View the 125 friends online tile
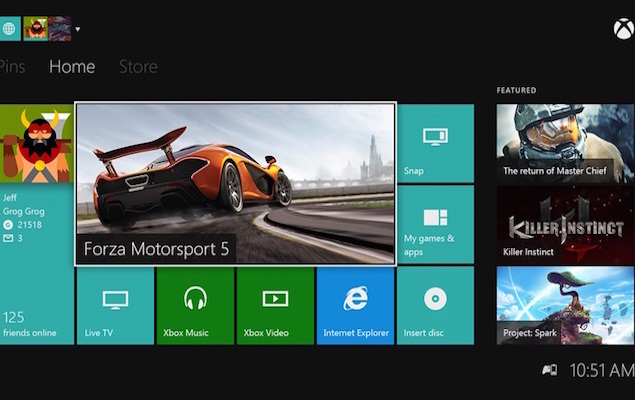Screen dimensions: 635x400 (x=36, y=305)
